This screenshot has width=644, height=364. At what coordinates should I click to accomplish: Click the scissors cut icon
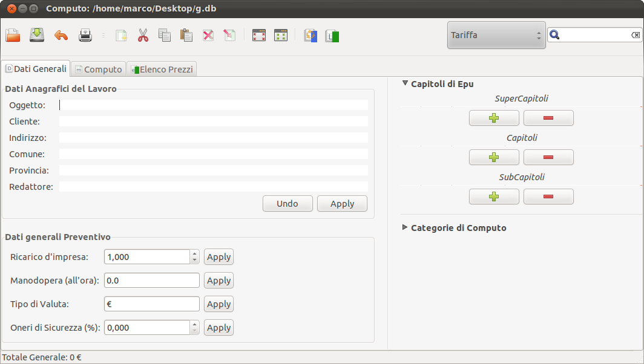143,35
